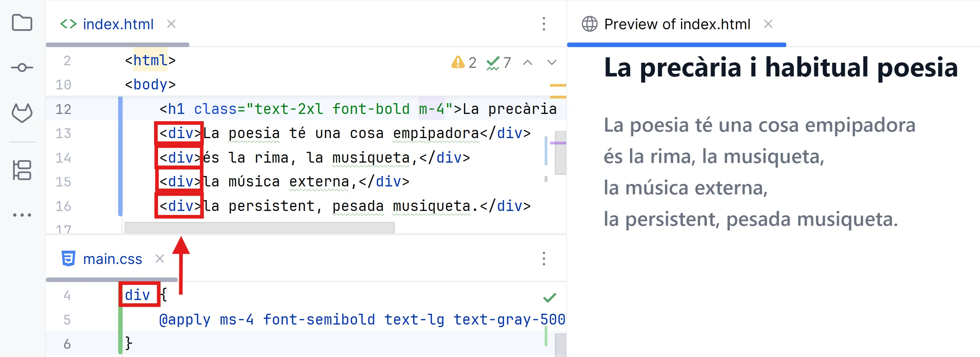This screenshot has height=357, width=980.
Task: Activate the Preview of index.html tab
Action: 677,24
